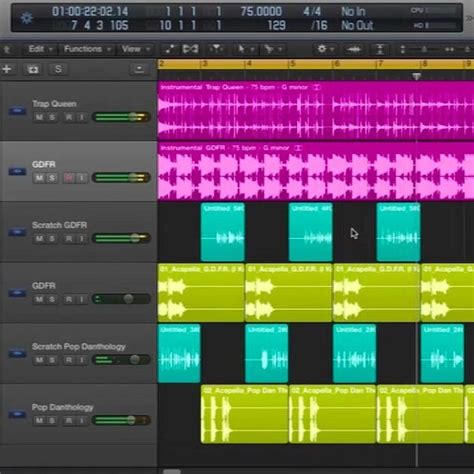Click the HD meter in the LCD
This screenshot has height=474, width=474.
point(435,25)
